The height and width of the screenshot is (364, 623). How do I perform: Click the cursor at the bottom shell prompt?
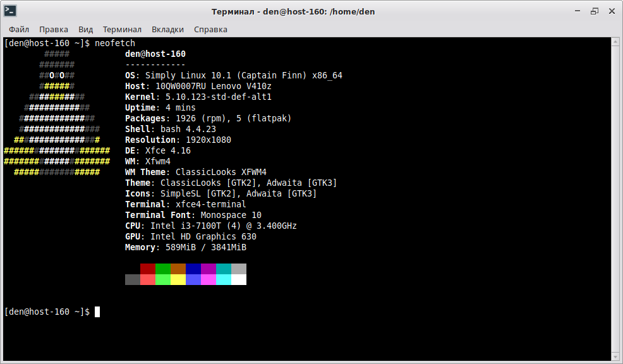97,312
